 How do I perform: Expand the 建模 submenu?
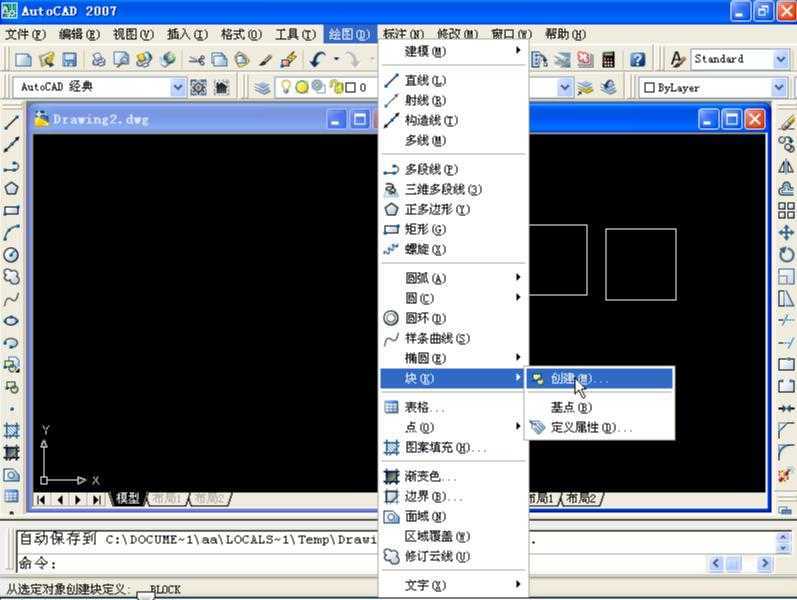tap(453, 50)
